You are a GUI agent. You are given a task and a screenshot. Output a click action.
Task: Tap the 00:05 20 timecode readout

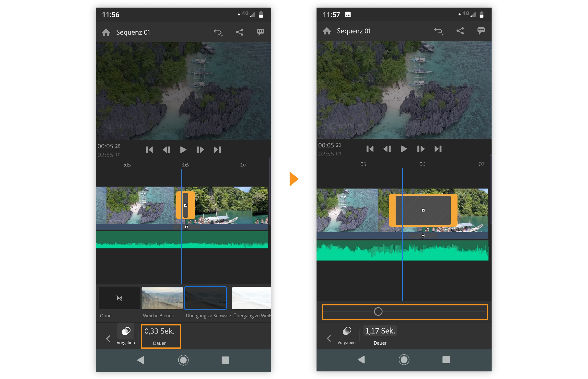tap(329, 145)
